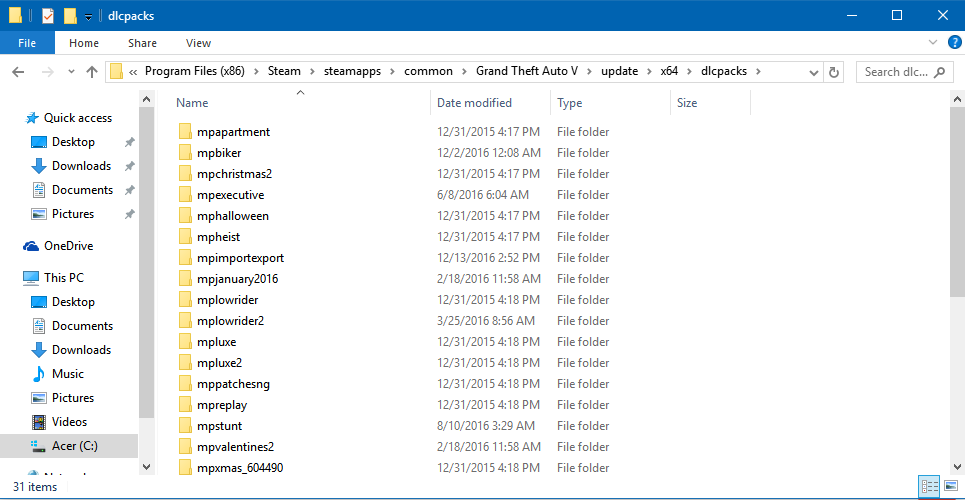965x500 pixels.
Task: Click the search magnifier icon
Action: coord(939,72)
